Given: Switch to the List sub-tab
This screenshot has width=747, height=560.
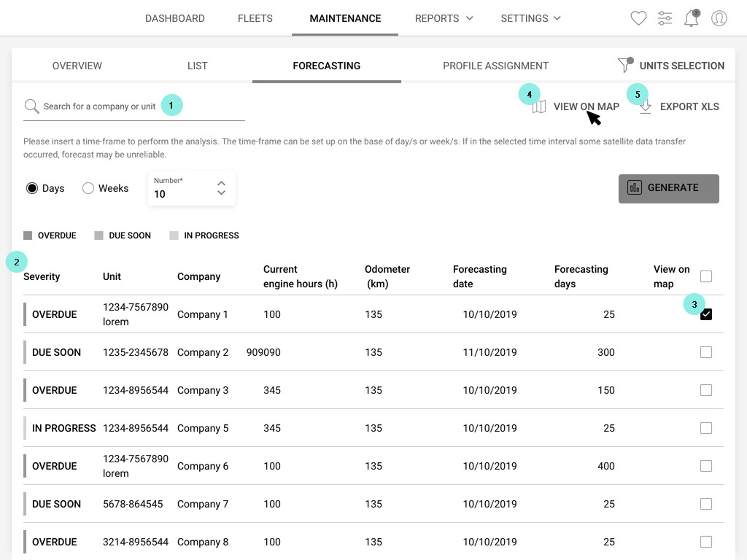Looking at the screenshot, I should [x=197, y=66].
